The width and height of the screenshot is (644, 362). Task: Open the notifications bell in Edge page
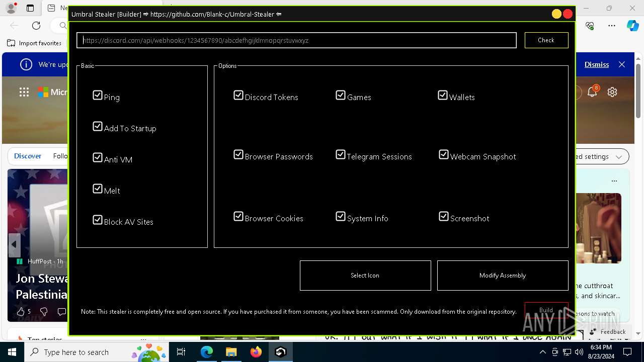pyautogui.click(x=592, y=92)
